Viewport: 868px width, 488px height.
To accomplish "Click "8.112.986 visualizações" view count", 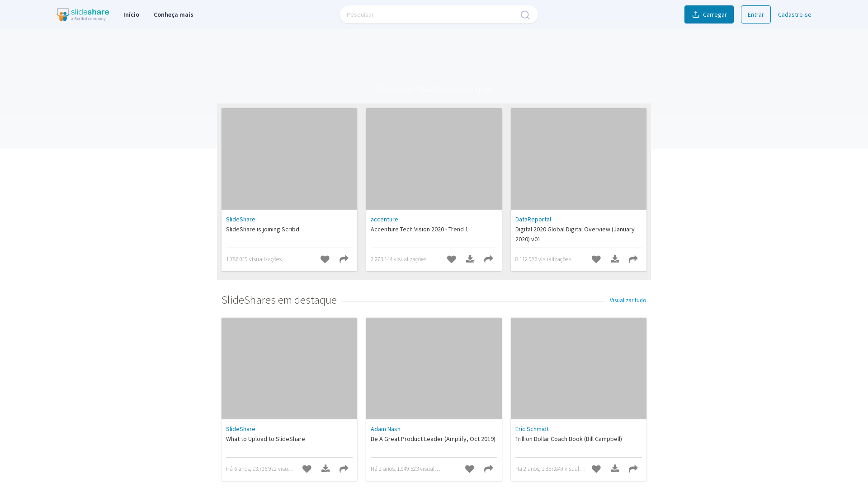I will [x=543, y=259].
